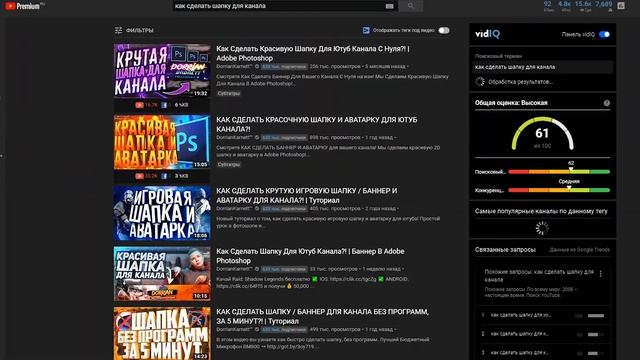Click subscriber count badge on first video
Screen dimensions: 640x360
click(284, 67)
